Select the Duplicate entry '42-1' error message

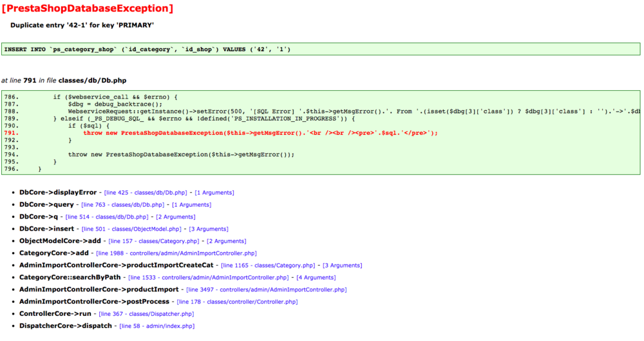pos(82,25)
